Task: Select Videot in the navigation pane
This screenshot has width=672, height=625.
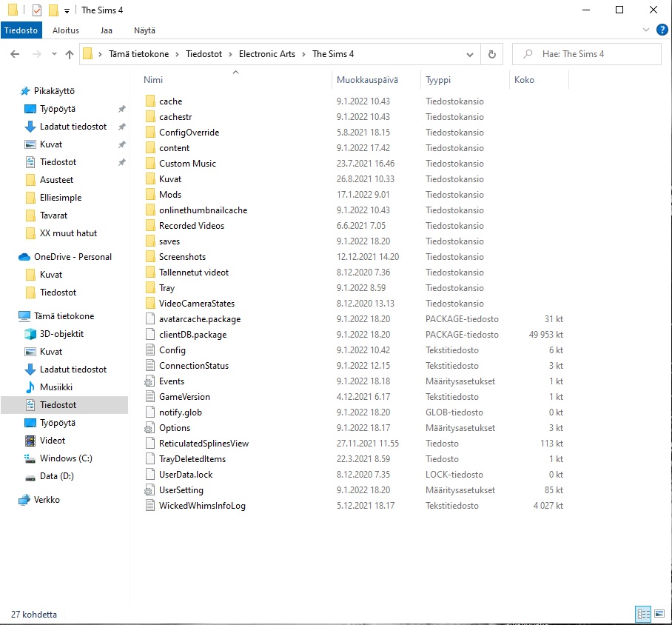Action: [x=53, y=441]
